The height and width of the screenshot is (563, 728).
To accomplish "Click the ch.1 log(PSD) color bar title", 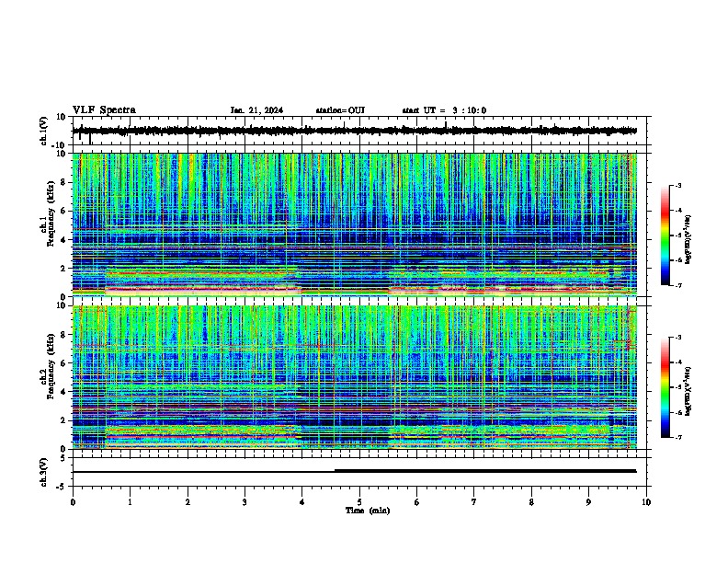I will (x=688, y=240).
